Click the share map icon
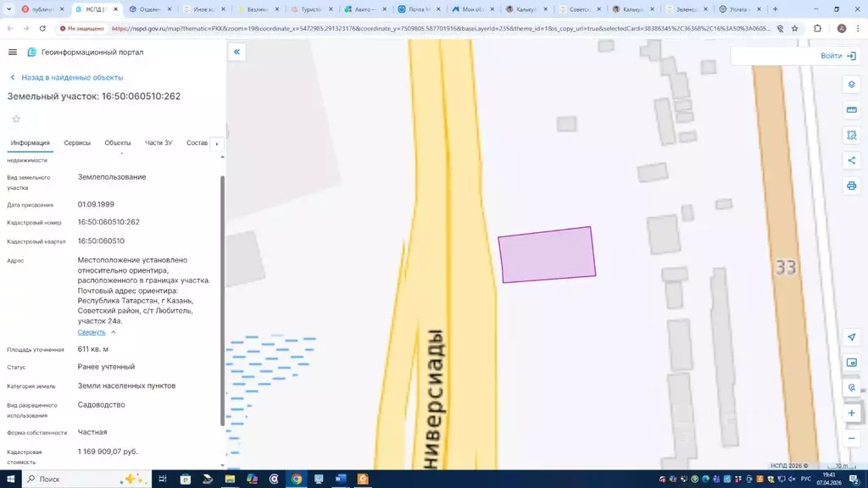 point(851,160)
